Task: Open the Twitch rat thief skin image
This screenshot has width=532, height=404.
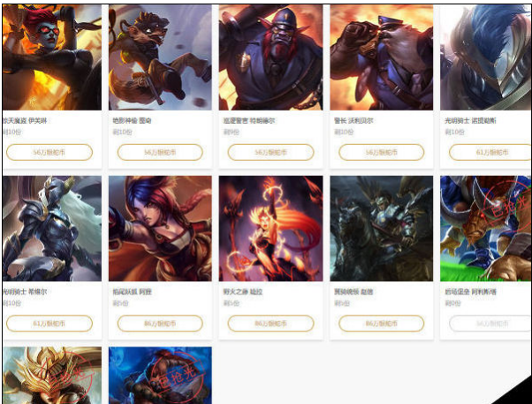Action: pos(160,57)
